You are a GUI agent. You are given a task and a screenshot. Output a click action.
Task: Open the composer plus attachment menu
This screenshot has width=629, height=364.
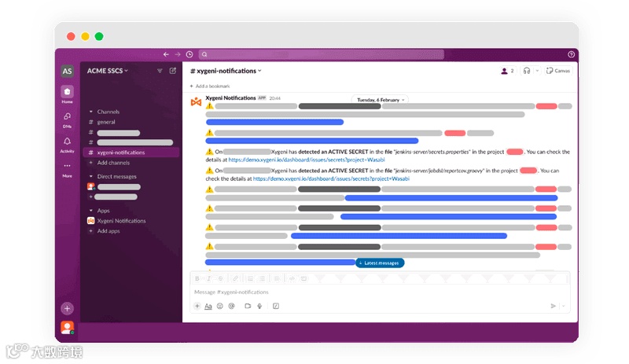[197, 306]
